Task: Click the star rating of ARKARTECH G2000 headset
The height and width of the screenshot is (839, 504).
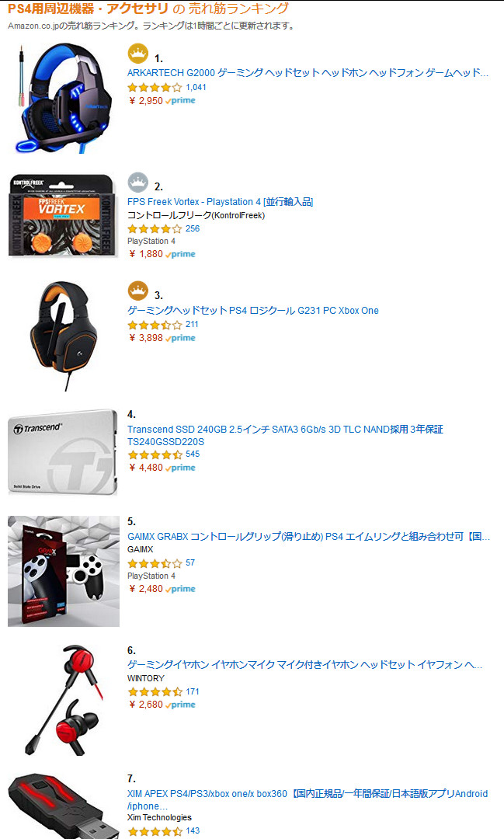Action: [x=155, y=87]
